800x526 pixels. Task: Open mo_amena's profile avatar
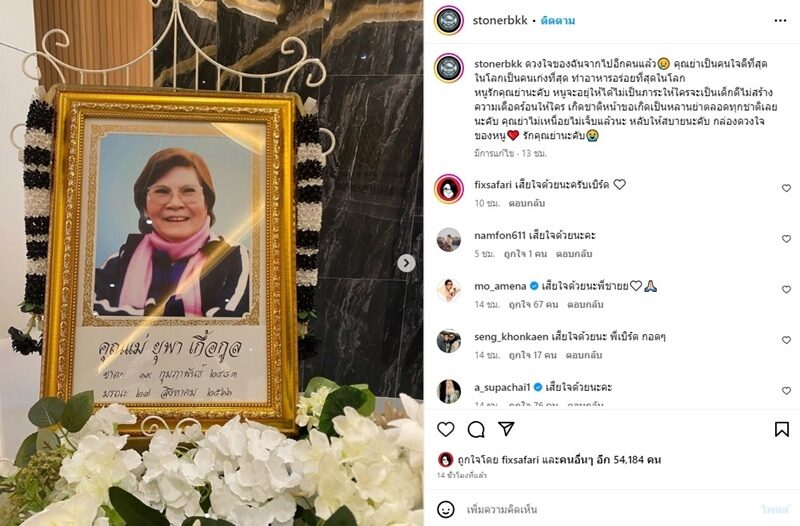tap(449, 290)
